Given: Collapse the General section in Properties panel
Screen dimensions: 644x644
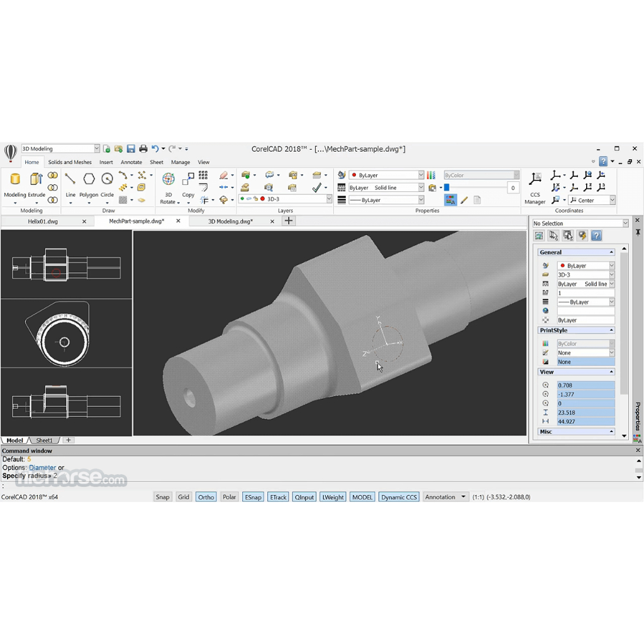Looking at the screenshot, I should click(x=611, y=252).
